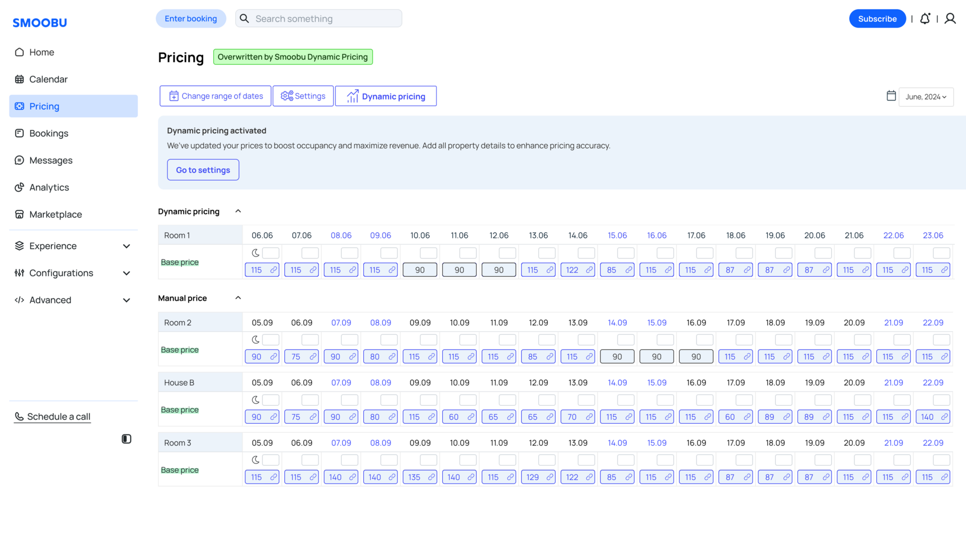Click Overwritten by Smoobu Dynamic Pricing badge
The width and height of the screenshot is (966, 560).
[x=293, y=57]
